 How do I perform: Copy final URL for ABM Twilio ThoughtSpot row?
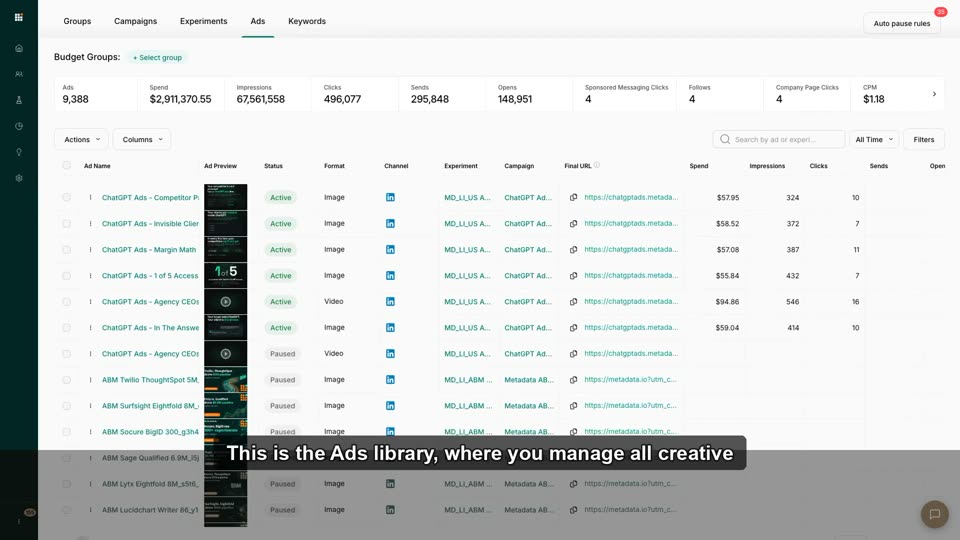pyautogui.click(x=573, y=380)
